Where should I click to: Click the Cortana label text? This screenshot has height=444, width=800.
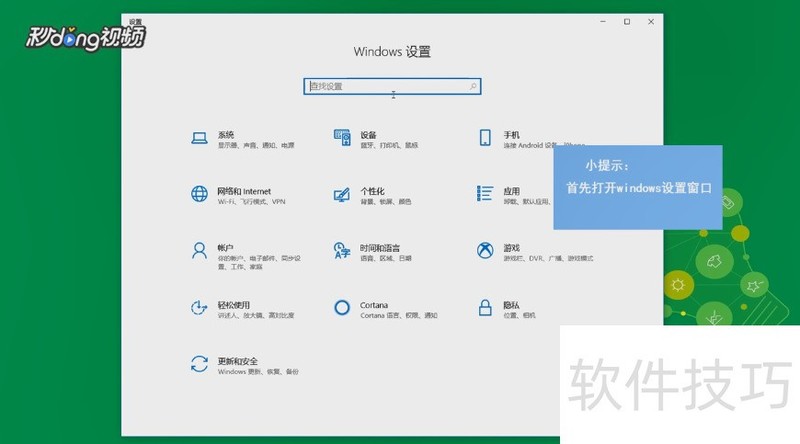pos(374,305)
